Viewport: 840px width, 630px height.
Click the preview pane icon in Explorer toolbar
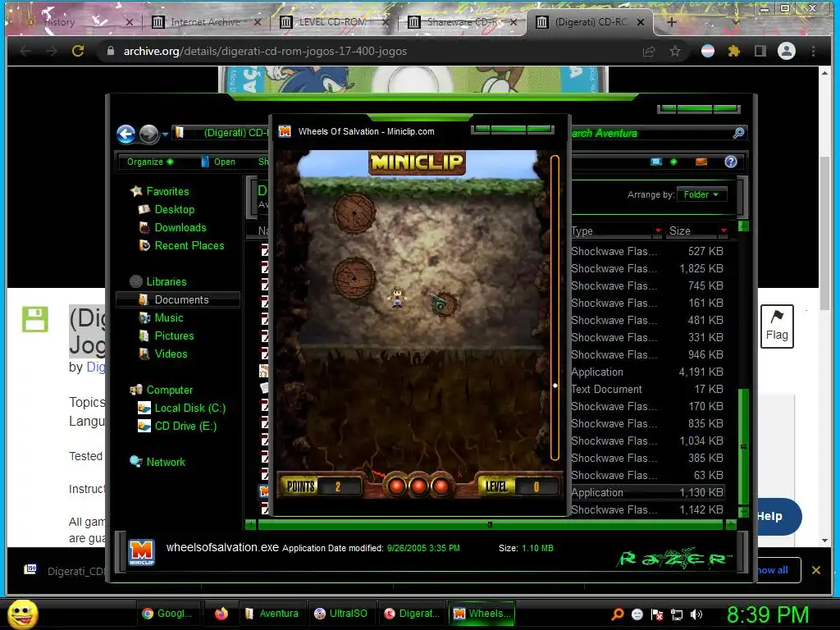701,162
